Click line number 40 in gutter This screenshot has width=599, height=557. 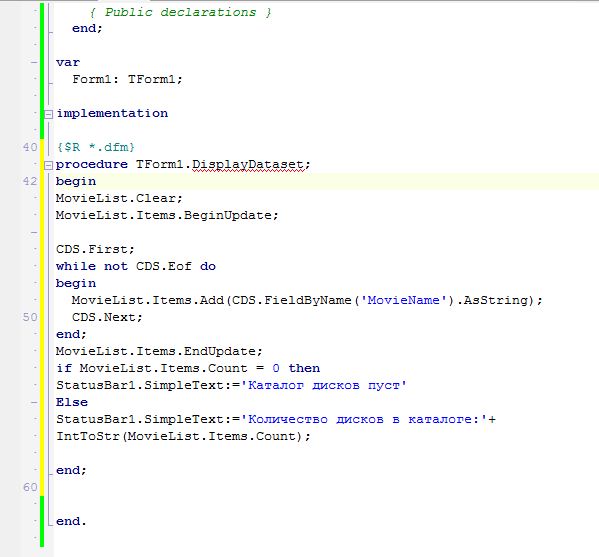tap(30, 147)
